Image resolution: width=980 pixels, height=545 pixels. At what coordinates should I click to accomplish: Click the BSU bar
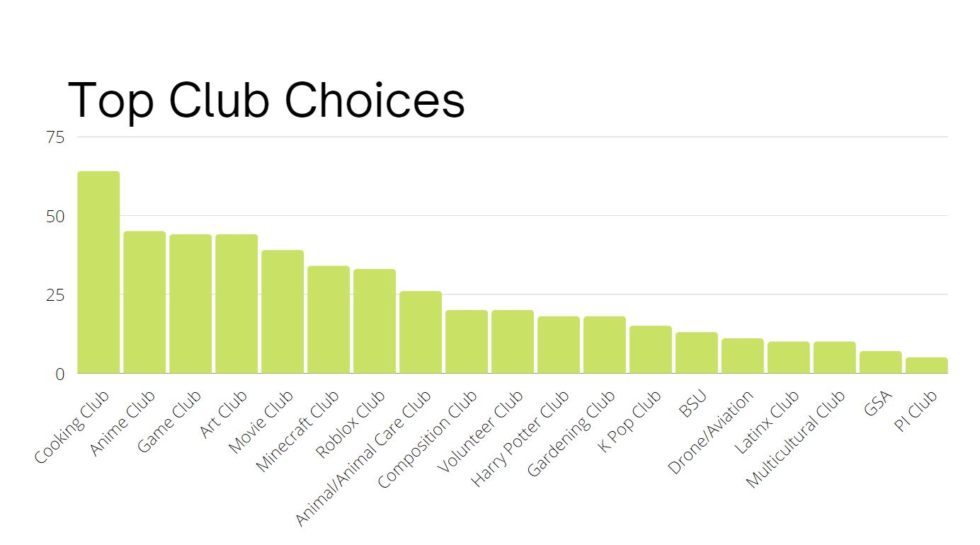tap(697, 352)
